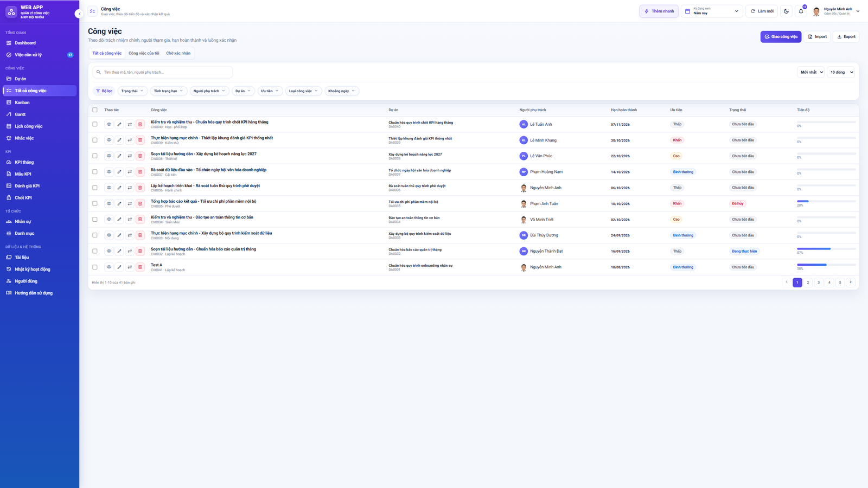Switch to Chờ xác nhận tab

[178, 53]
